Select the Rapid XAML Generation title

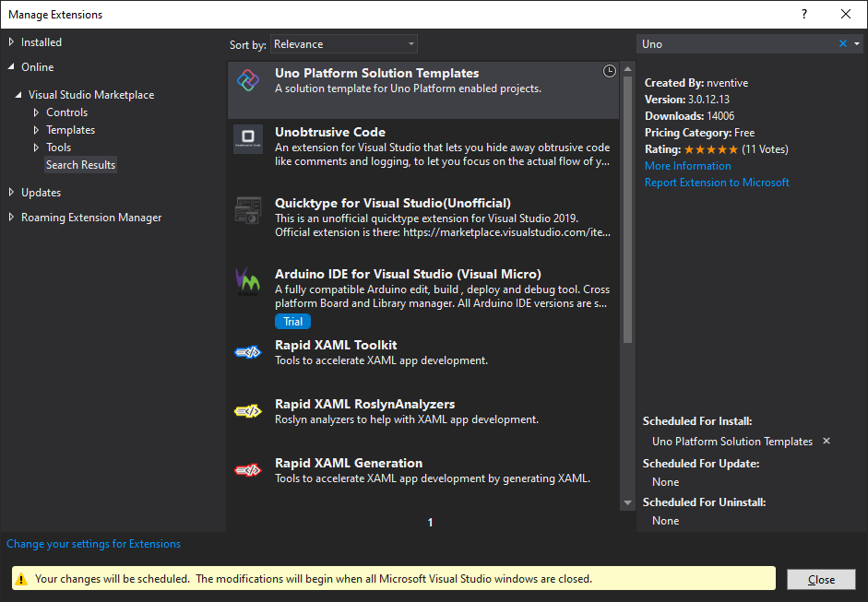point(349,463)
